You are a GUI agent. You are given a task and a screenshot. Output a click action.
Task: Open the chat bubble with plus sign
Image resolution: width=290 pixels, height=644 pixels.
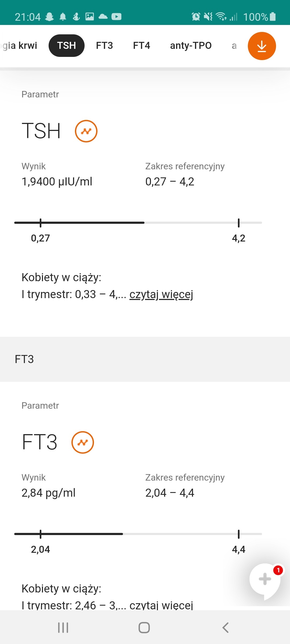pyautogui.click(x=265, y=579)
